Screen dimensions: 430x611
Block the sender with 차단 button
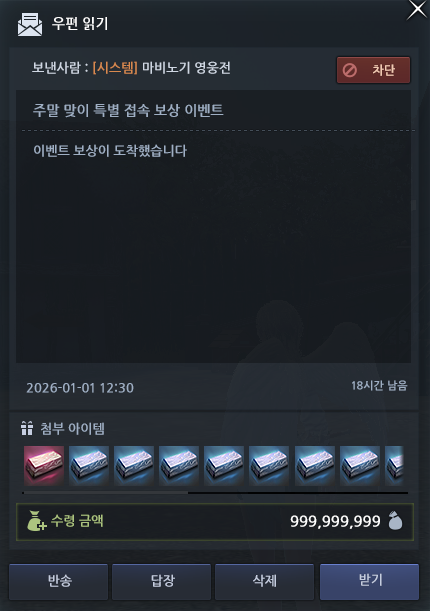(x=373, y=70)
